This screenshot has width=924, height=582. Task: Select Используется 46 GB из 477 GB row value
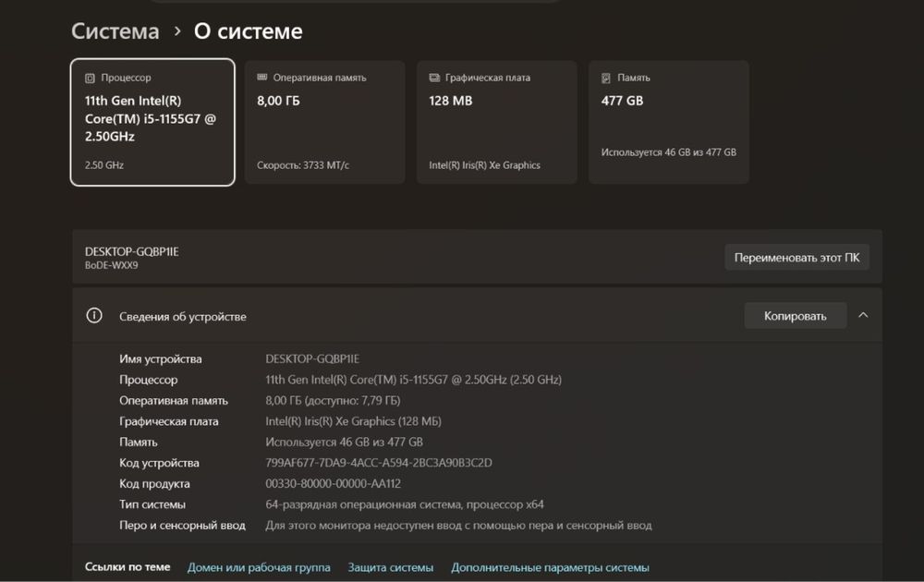coord(344,442)
